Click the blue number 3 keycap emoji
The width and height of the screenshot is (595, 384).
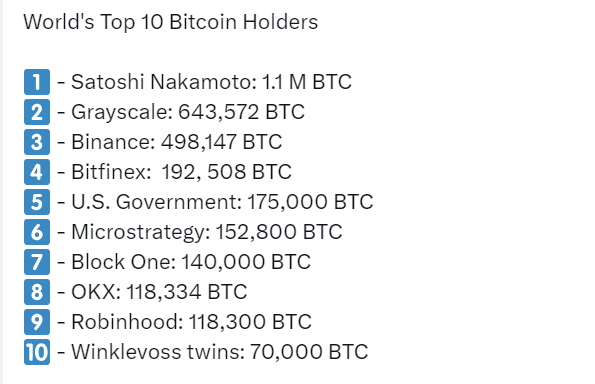(37, 142)
